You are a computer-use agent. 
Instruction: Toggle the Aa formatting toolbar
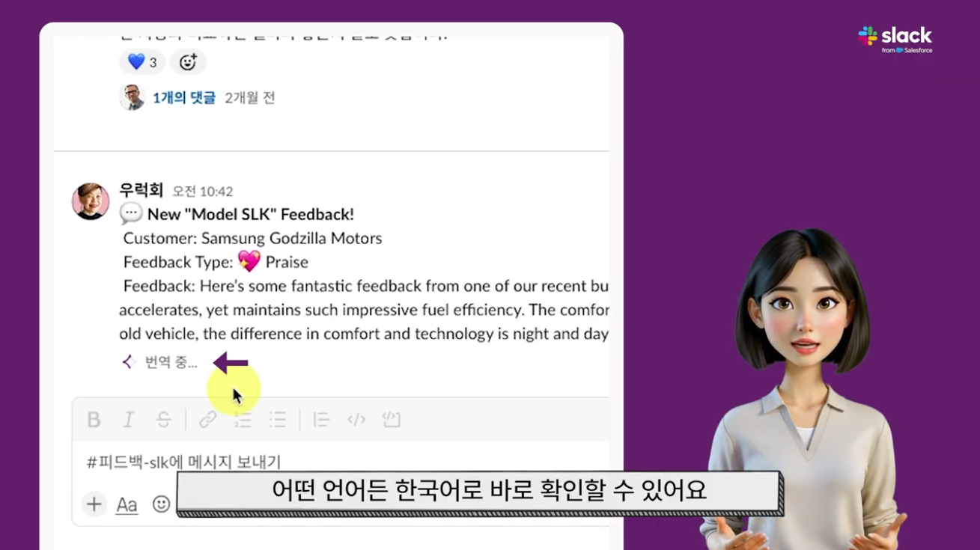(127, 505)
